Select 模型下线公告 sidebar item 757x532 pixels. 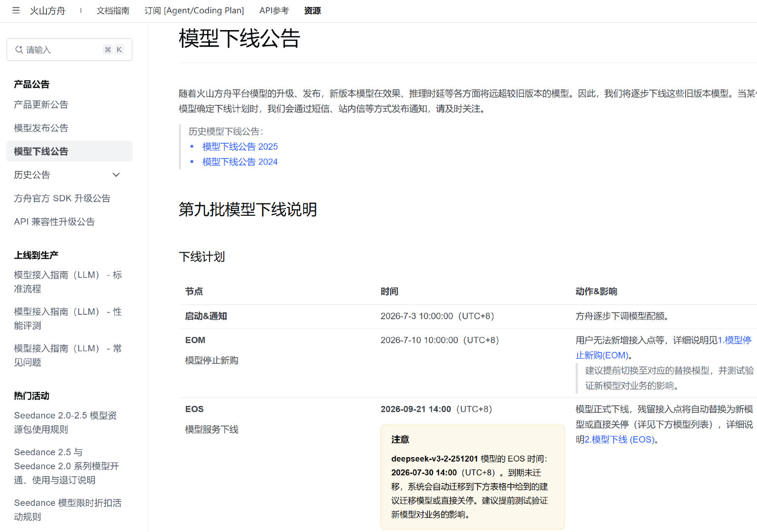[x=69, y=151]
